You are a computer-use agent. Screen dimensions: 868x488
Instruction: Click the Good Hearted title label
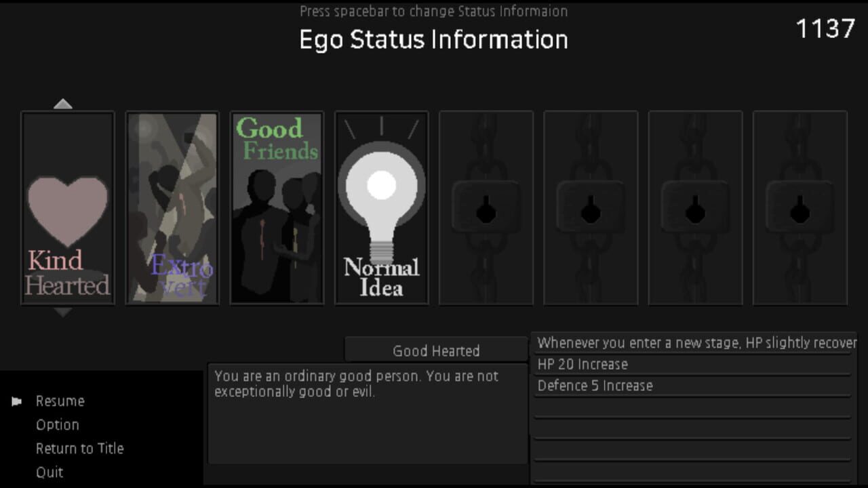436,350
